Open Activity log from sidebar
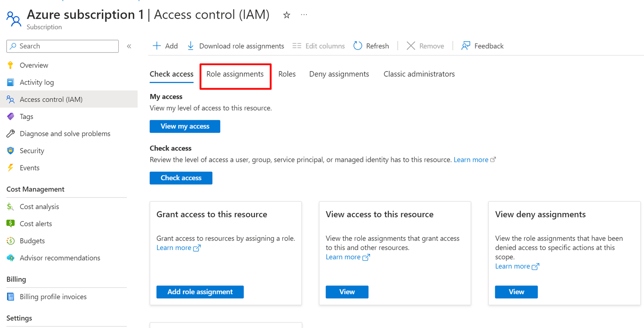Image resolution: width=644 pixels, height=328 pixels. (x=37, y=82)
